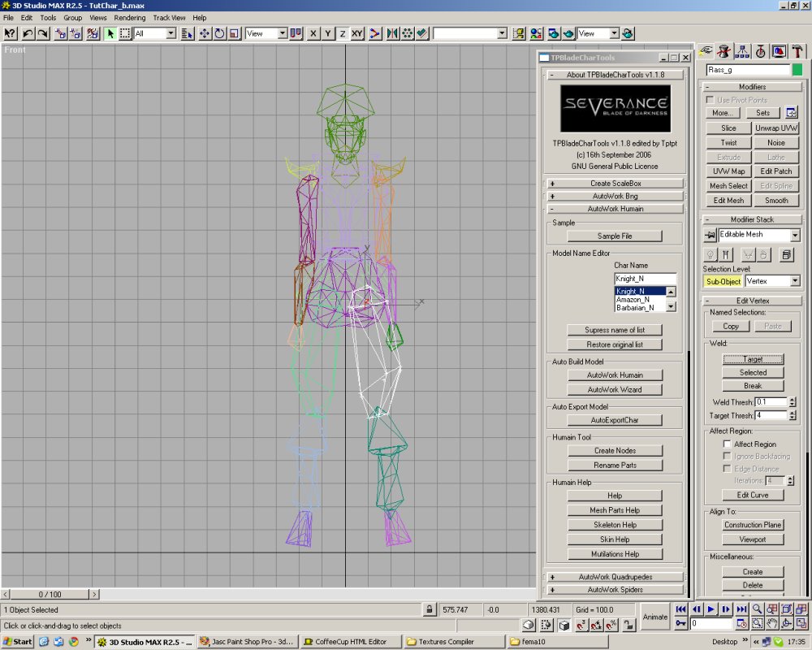This screenshot has height=650, width=812.
Task: Open the Material Editor icon
Action: 536,33
